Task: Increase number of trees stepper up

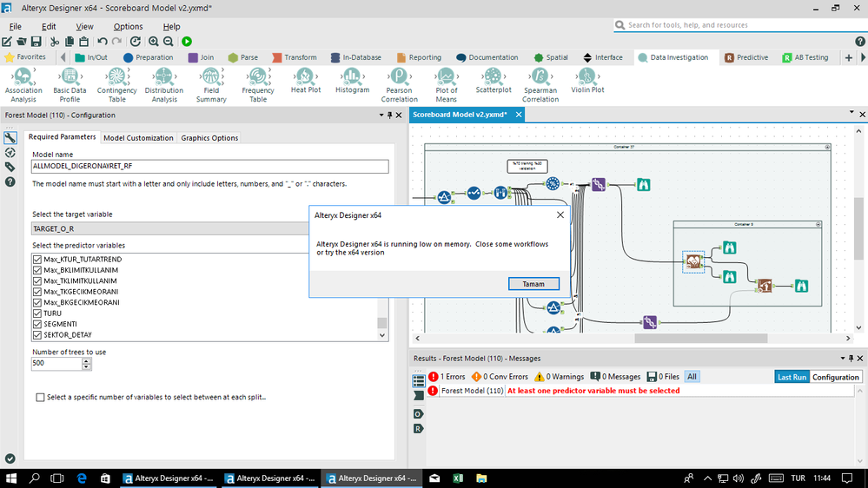Action: [86, 360]
